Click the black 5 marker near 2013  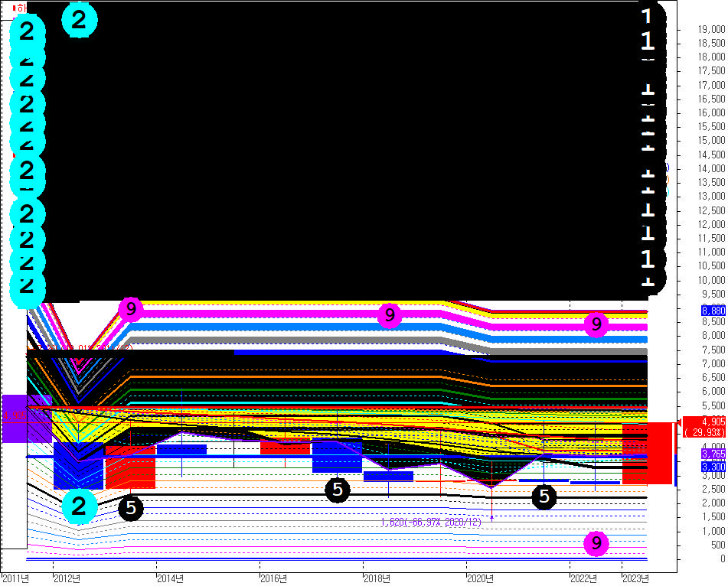(x=131, y=506)
